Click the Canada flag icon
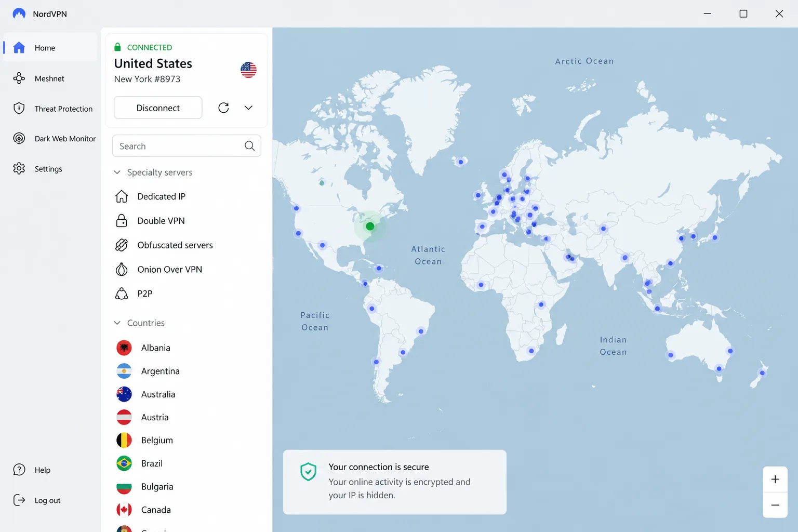The width and height of the screenshot is (798, 532). click(x=124, y=510)
